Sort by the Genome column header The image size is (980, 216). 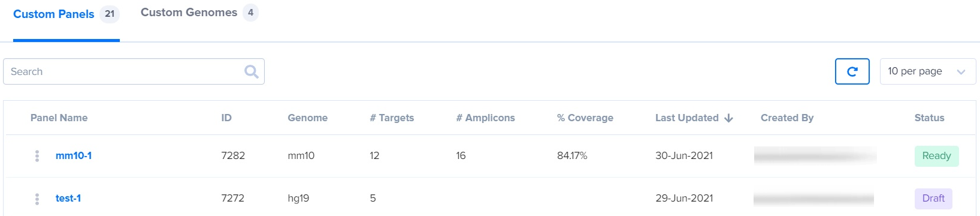coord(307,118)
